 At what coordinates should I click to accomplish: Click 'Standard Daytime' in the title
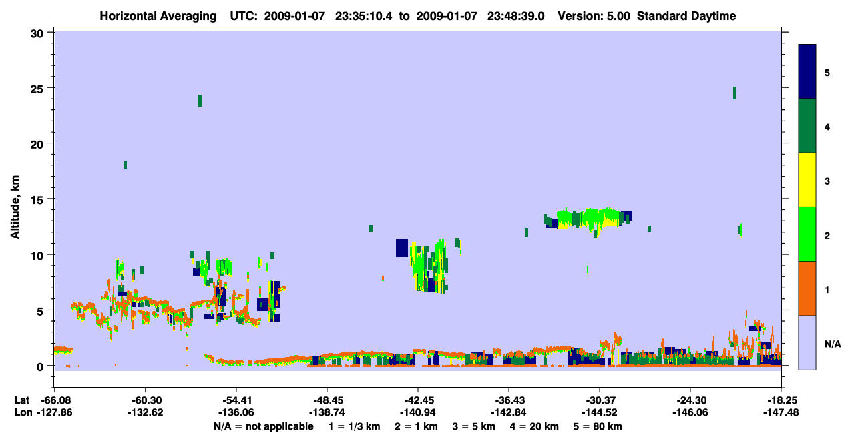pos(686,16)
